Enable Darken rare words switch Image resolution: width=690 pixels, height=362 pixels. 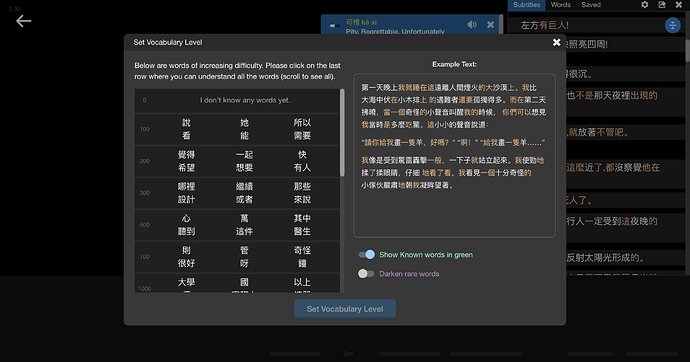(366, 274)
